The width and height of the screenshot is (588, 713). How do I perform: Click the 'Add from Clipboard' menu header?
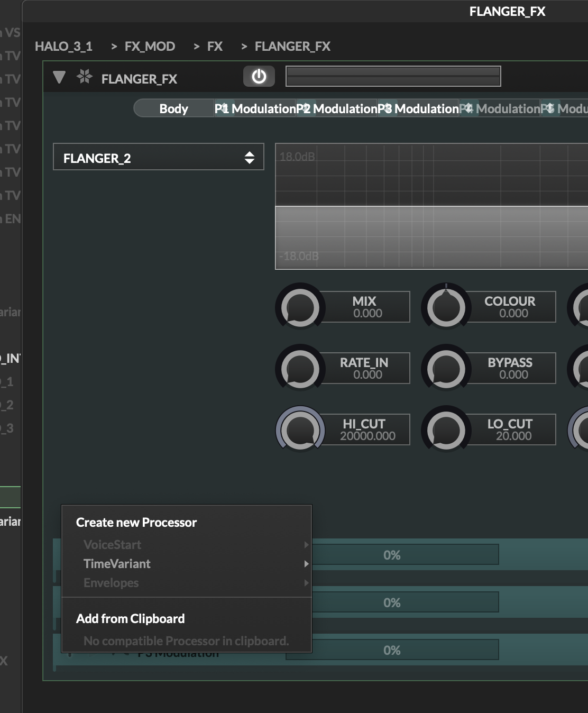pos(131,619)
